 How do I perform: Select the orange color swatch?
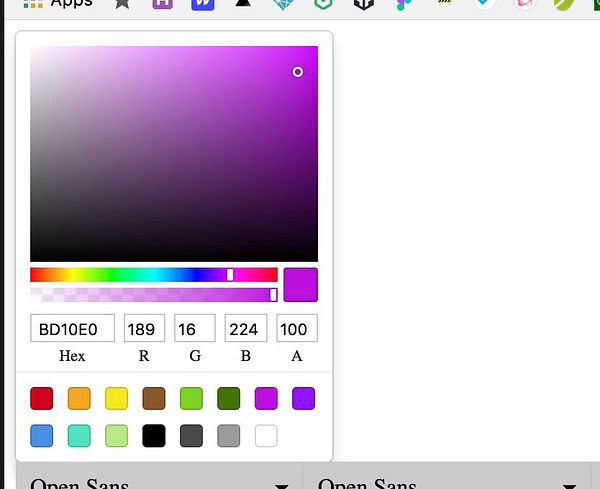pos(79,398)
